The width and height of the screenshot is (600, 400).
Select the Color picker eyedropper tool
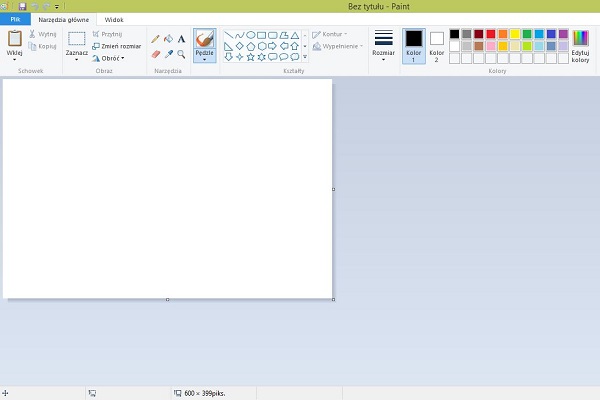(x=168, y=54)
